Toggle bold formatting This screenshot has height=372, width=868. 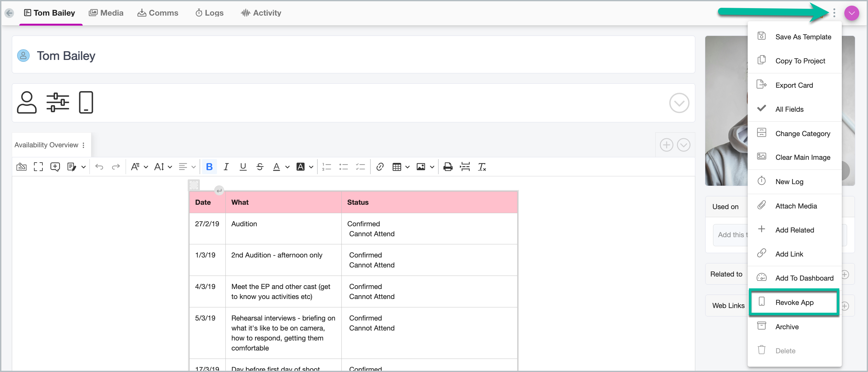[x=209, y=167]
